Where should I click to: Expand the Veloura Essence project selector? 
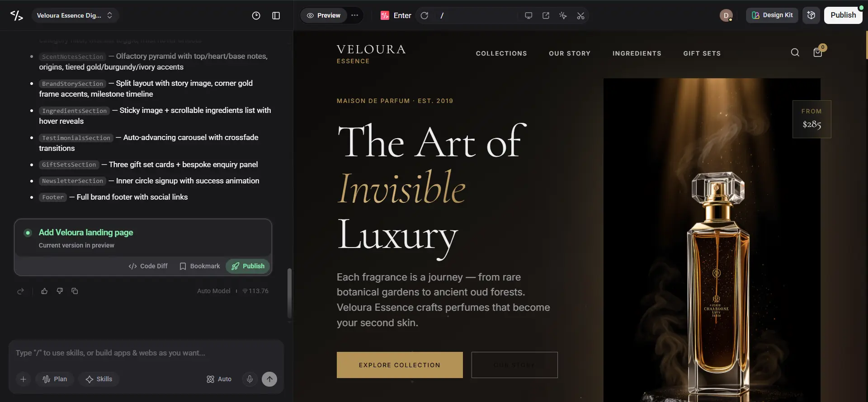(75, 15)
